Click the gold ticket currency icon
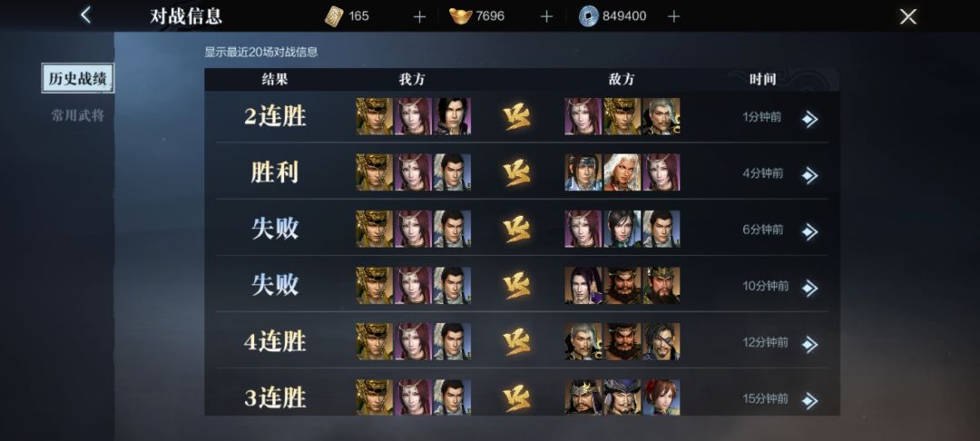 tap(334, 16)
